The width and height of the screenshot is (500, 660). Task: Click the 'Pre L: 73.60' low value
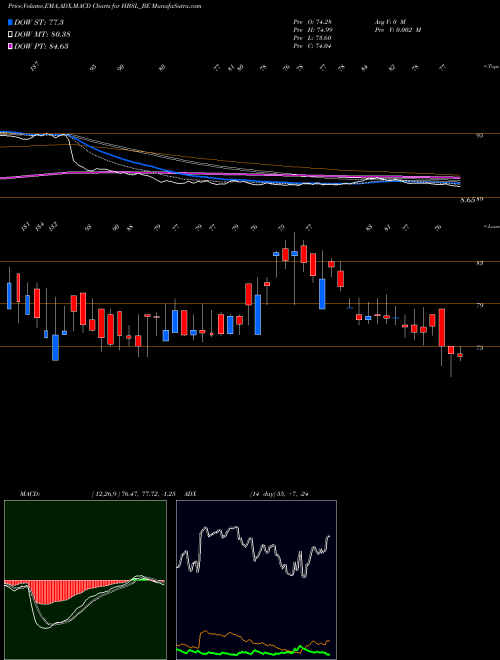312,38
